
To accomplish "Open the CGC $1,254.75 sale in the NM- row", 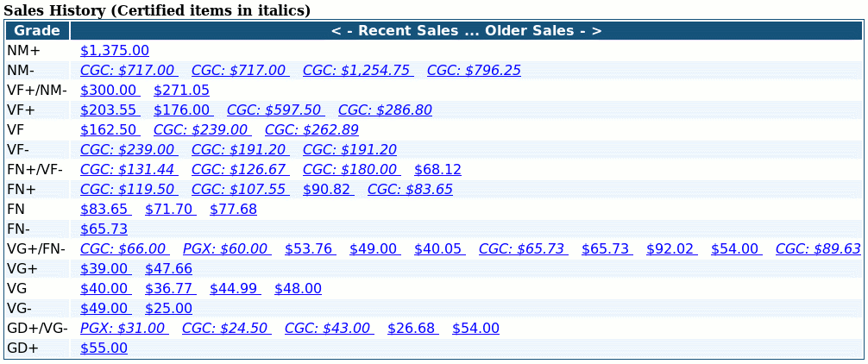I will tap(358, 71).
